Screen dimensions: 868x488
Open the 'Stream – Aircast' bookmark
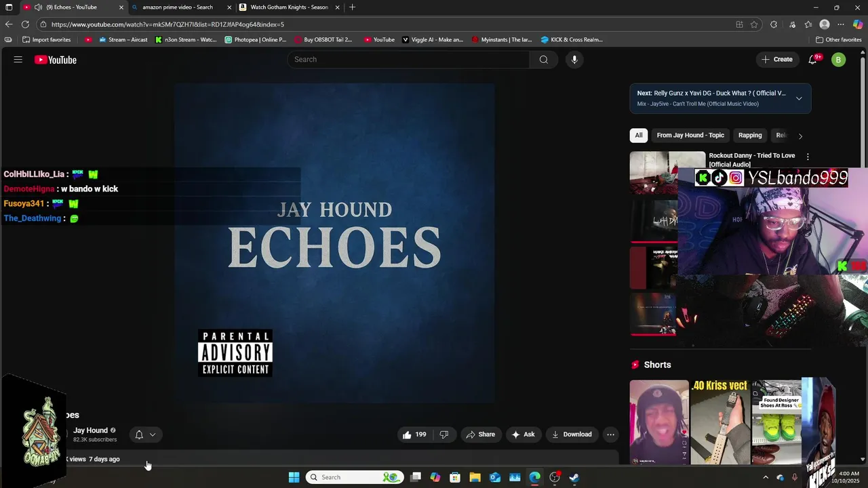coord(123,40)
